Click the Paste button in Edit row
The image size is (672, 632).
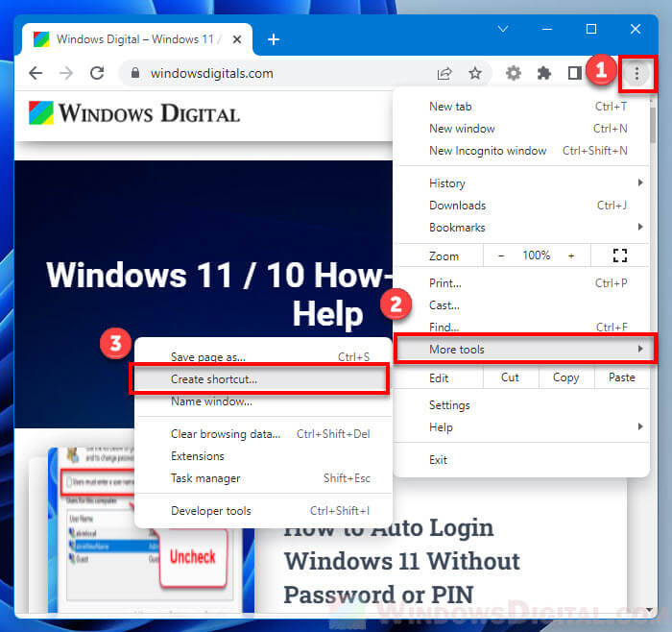[x=621, y=377]
